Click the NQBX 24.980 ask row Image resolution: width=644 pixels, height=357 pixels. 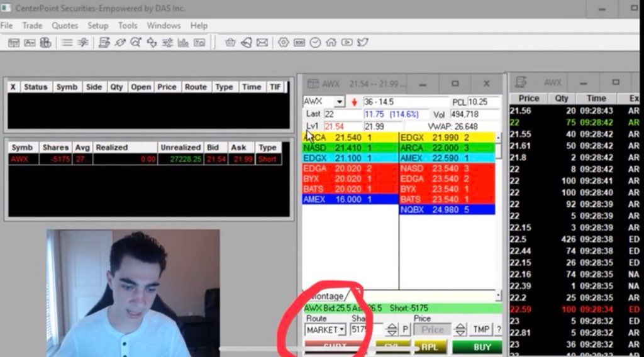pos(447,210)
